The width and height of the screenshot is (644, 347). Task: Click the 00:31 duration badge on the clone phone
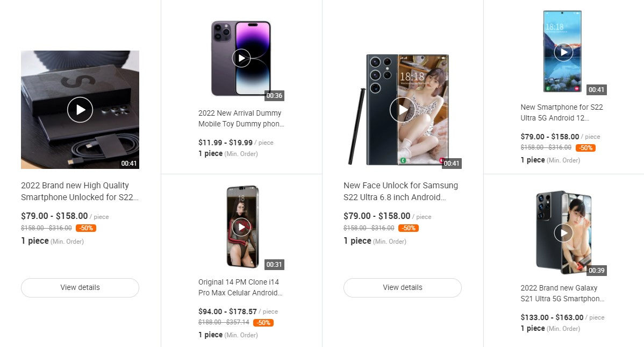click(x=274, y=265)
